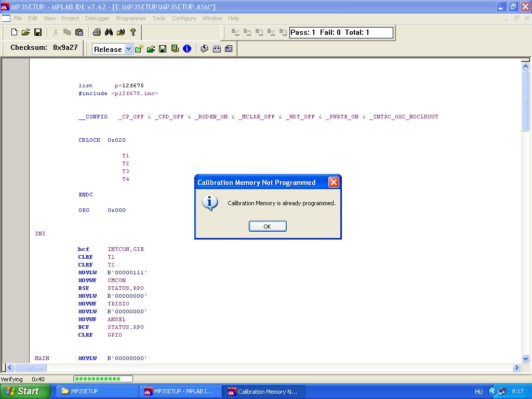Open the Debugger menu
Viewport: 532px width, 399px height.
97,18
